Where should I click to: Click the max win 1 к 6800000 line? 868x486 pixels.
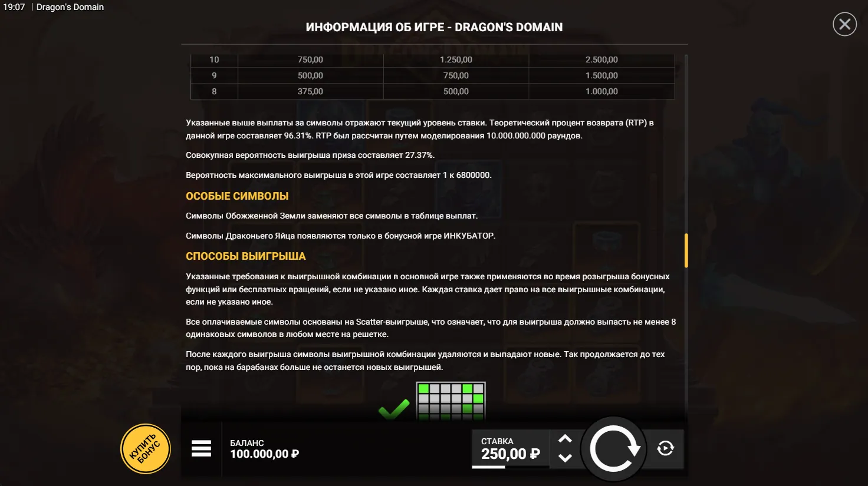tap(338, 175)
